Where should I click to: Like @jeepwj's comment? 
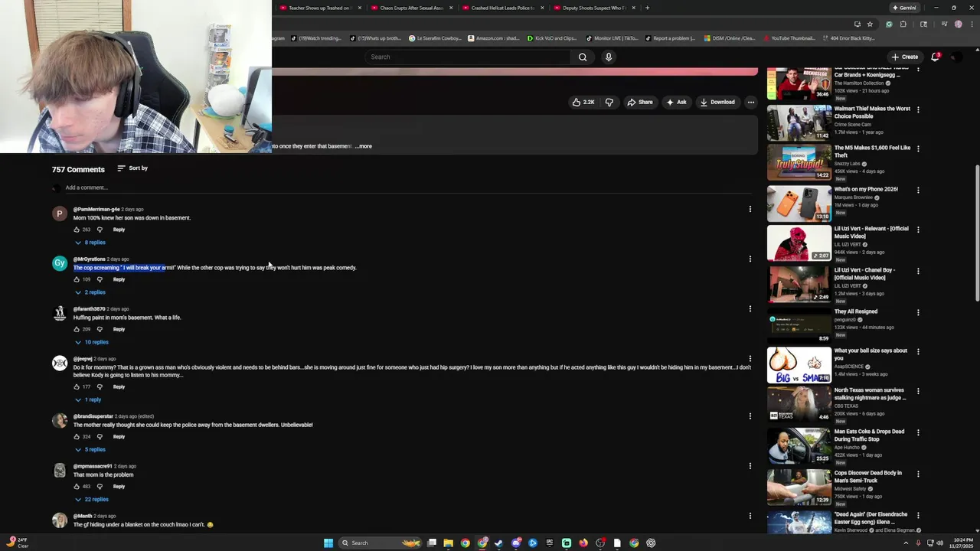77,386
